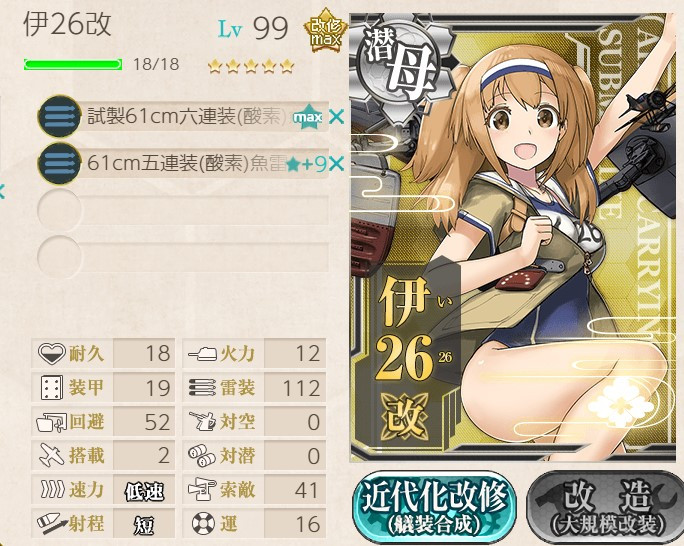Image resolution: width=684 pixels, height=546 pixels.
Task: Click the torpedo icon of 61cm五連装 slot
Action: [x=59, y=164]
